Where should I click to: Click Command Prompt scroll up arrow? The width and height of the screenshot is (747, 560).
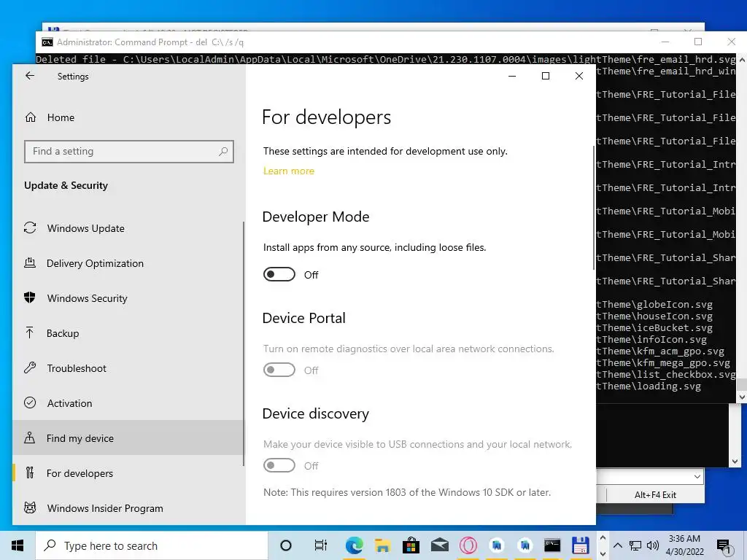tap(742, 60)
